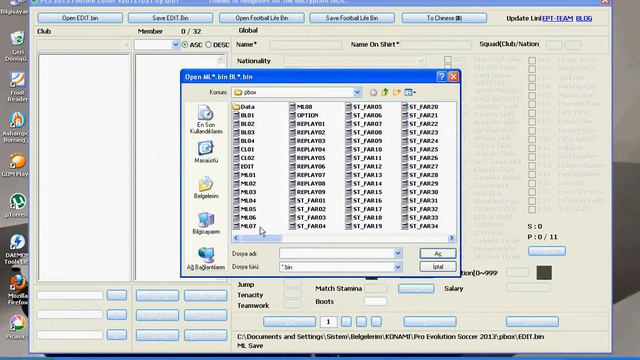Open Foxit Reader desktop icon
The height and width of the screenshot is (360, 640).
click(x=17, y=87)
